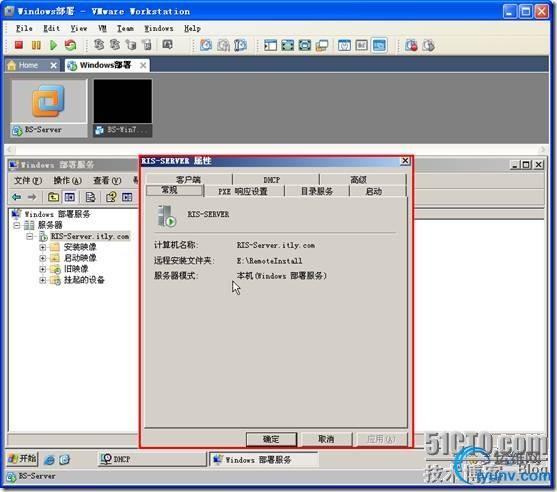Viewport: 557px width, 492px height.
Task: Switch to the DHCP tab in properties
Action: (272, 180)
